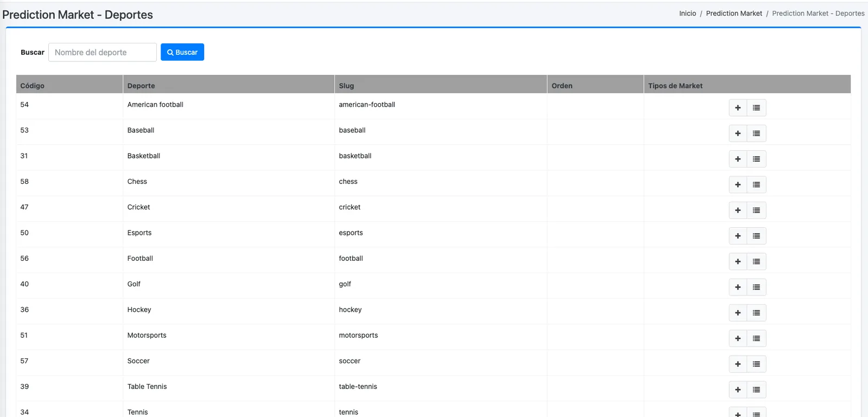Viewport: 868px width, 417px height.
Task: View market types list for Basketball
Action: pos(756,159)
